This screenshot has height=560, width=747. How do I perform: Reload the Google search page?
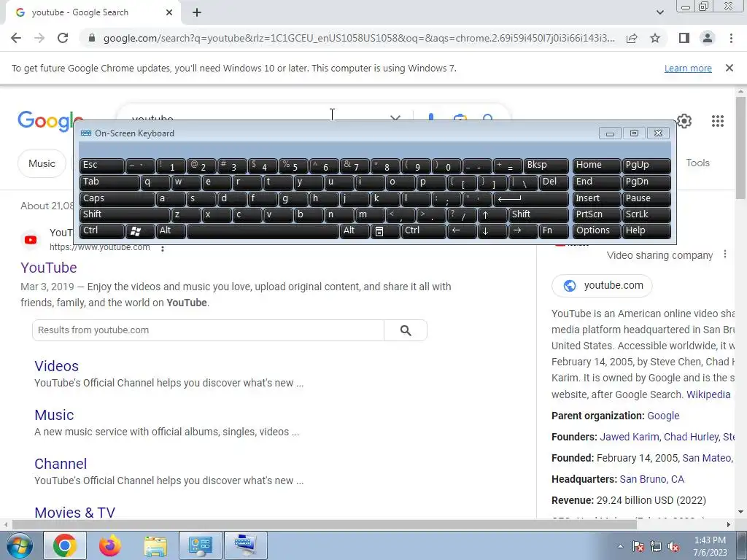coord(63,38)
